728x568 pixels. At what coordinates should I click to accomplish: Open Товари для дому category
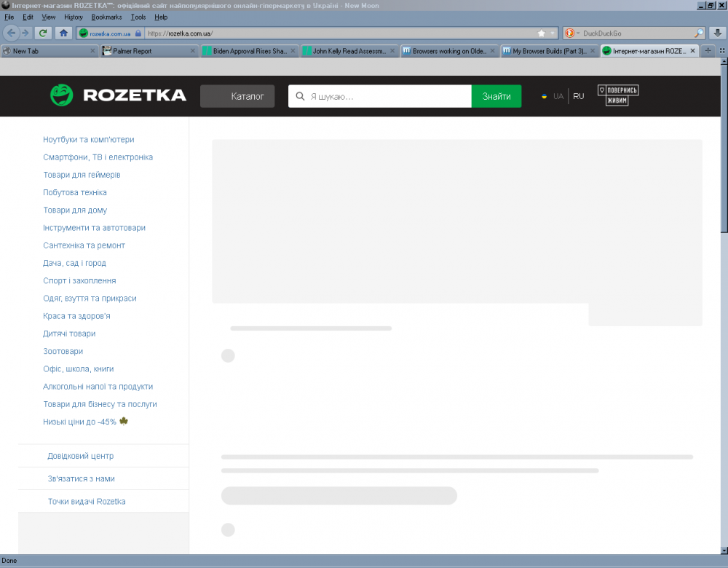click(75, 210)
